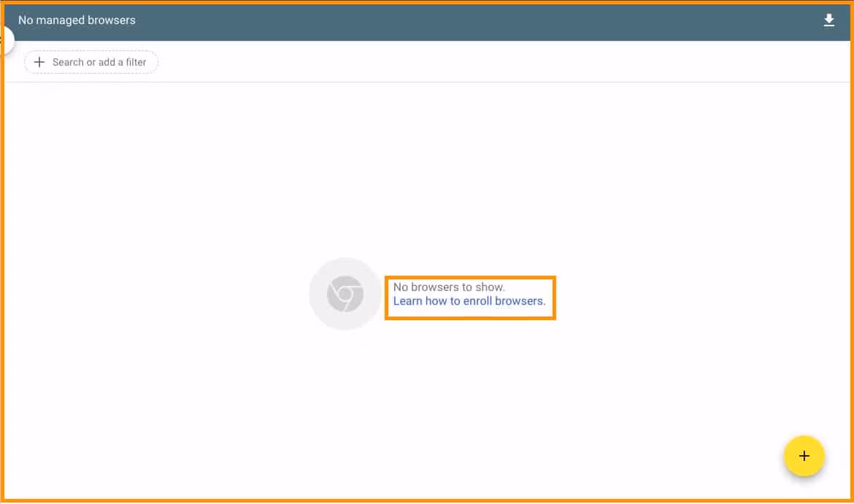Click the word 'filter' in the search chip

click(x=136, y=62)
